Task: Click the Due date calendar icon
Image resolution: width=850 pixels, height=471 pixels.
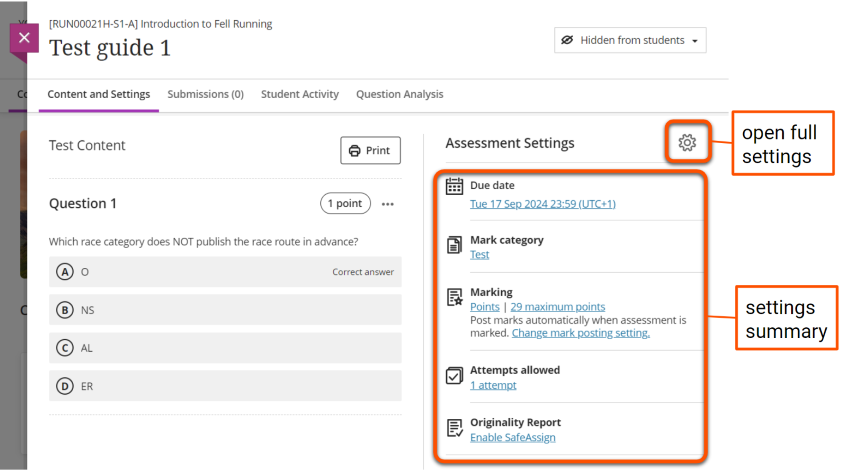Action: tap(454, 187)
